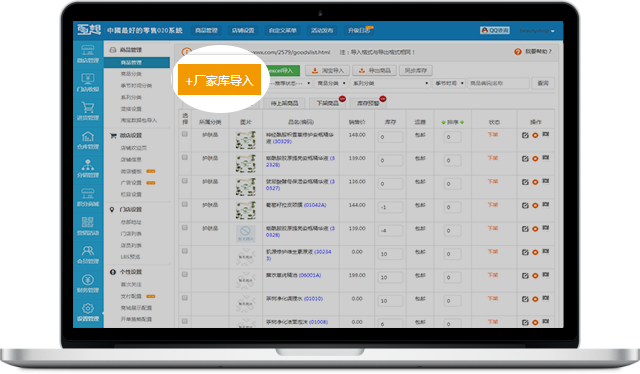Open the shopping cart icon in the blue sidebar
Screen dimensions: 640x374
(x=88, y=107)
